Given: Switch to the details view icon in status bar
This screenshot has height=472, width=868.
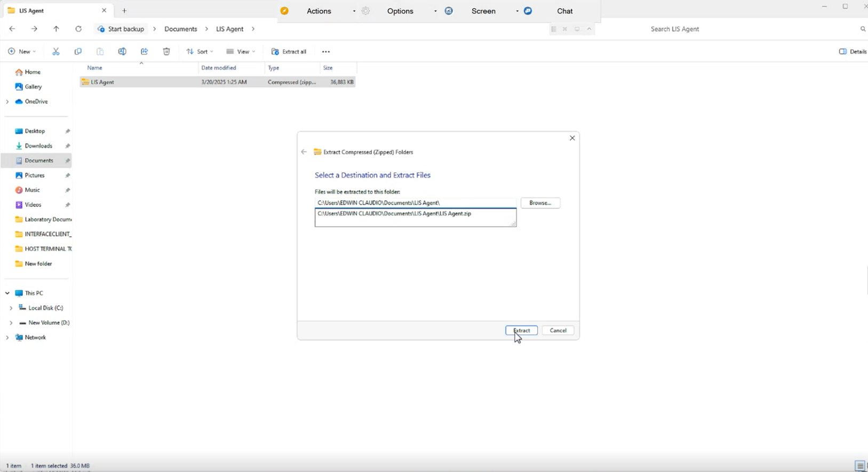Looking at the screenshot, I should 860,466.
